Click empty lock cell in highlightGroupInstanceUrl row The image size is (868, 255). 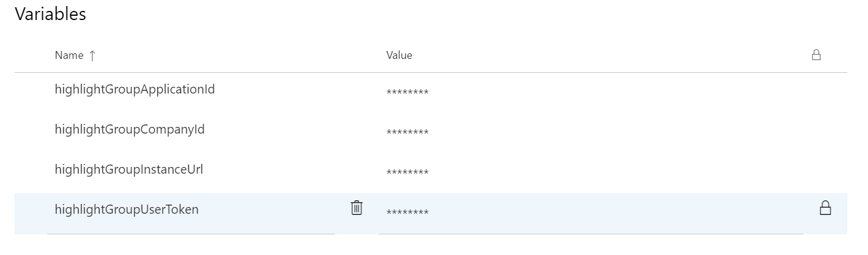tap(825, 173)
